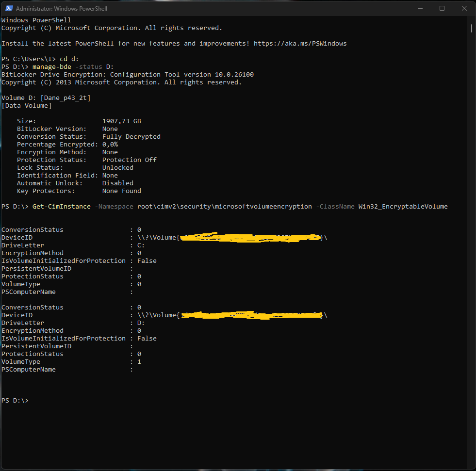Click the redacted DeviceID above DriveLetter C:
Image resolution: width=476 pixels, height=471 pixels.
click(x=251, y=238)
